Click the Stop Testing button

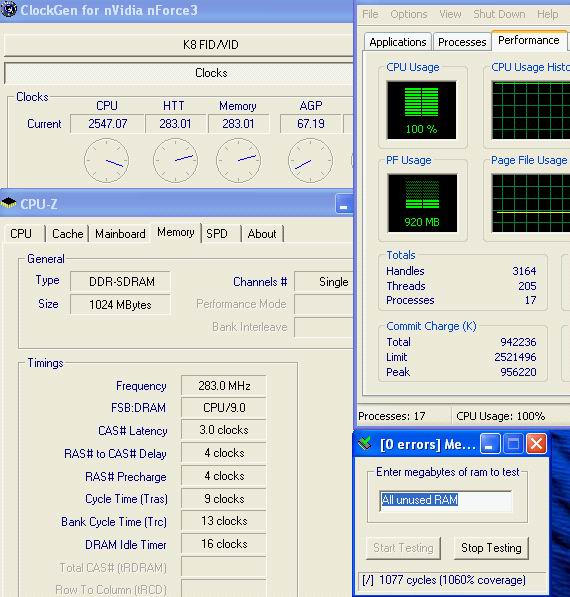point(491,548)
